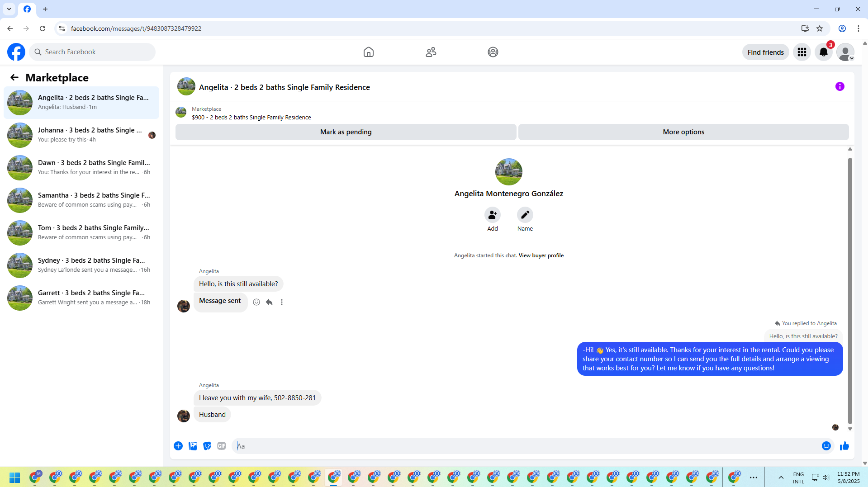Open taskbar overflow ellipsis
Screen dimensions: 868x487
[754, 478]
